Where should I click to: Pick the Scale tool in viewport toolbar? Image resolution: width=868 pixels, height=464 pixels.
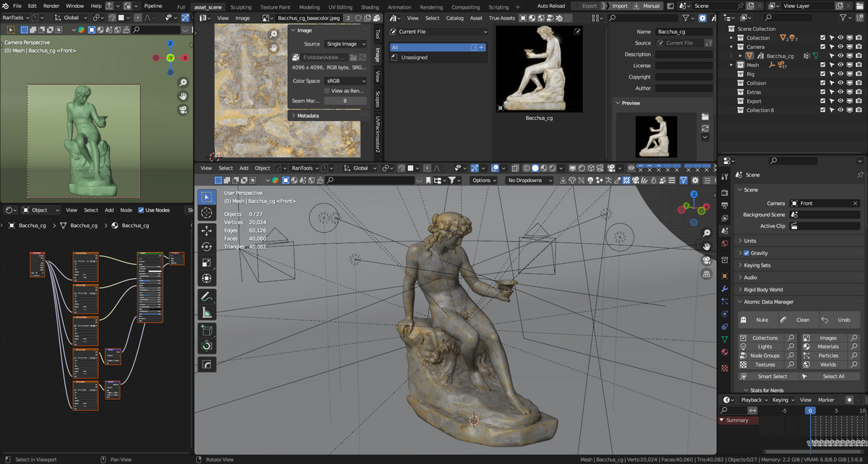tap(206, 263)
